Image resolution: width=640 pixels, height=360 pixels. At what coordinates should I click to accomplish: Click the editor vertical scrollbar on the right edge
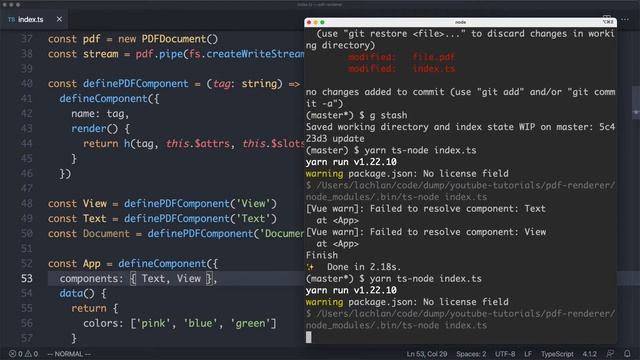(636, 102)
